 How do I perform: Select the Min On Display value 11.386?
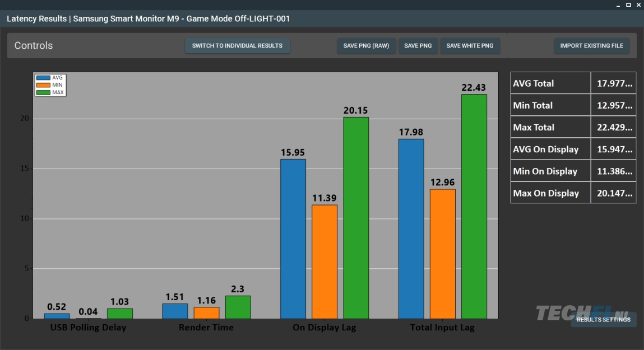(614, 171)
